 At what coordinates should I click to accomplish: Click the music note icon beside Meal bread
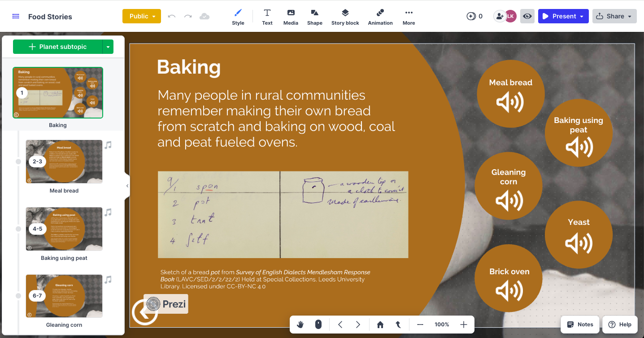coord(108,145)
